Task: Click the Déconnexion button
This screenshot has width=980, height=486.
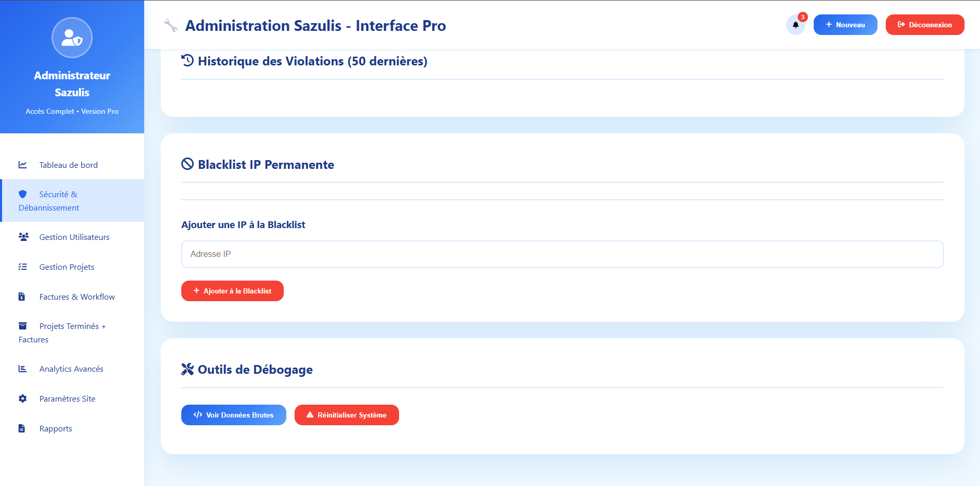Action: [924, 25]
